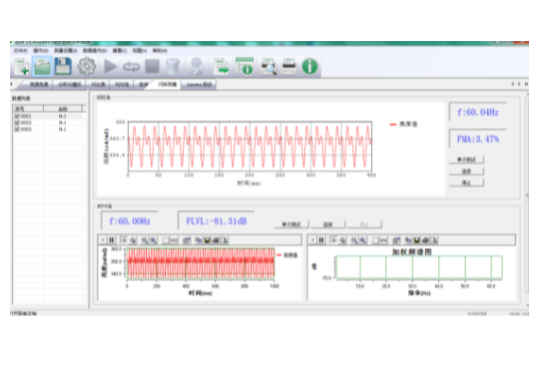This screenshot has height=380, width=540.
Task: Stop measurement with the square stop icon
Action: pyautogui.click(x=152, y=66)
